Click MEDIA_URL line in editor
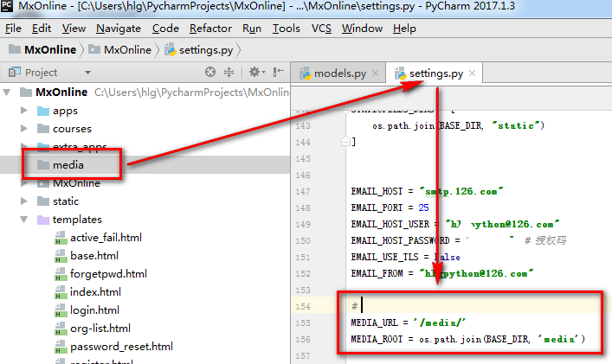This screenshot has height=364, width=612. click(x=409, y=322)
